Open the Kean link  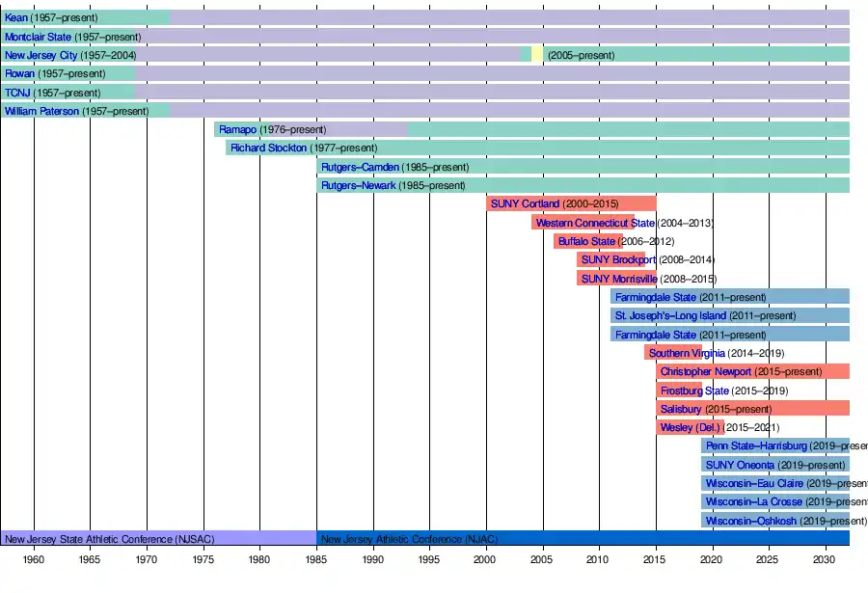coord(16,18)
